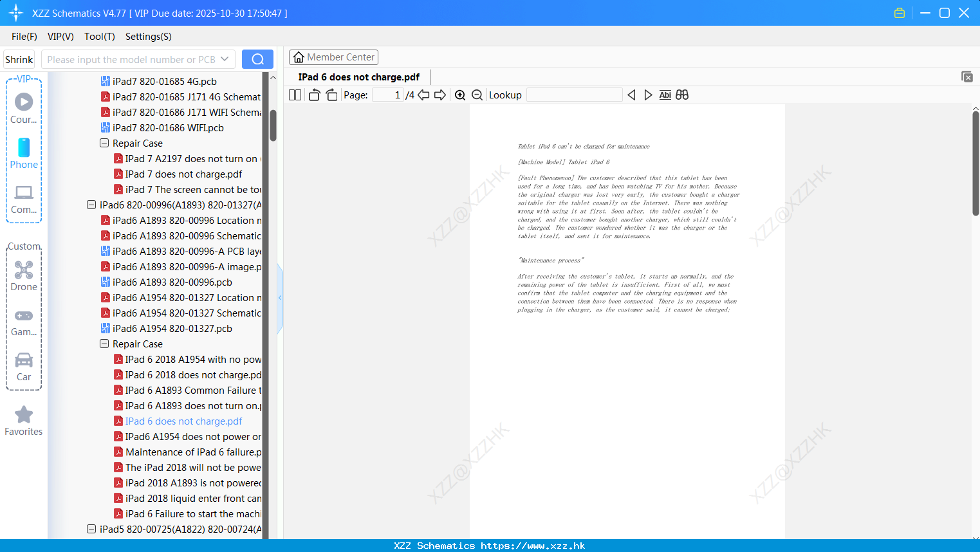Screen dimensions: 980x552
Task: Open Settings menu
Action: tap(149, 37)
